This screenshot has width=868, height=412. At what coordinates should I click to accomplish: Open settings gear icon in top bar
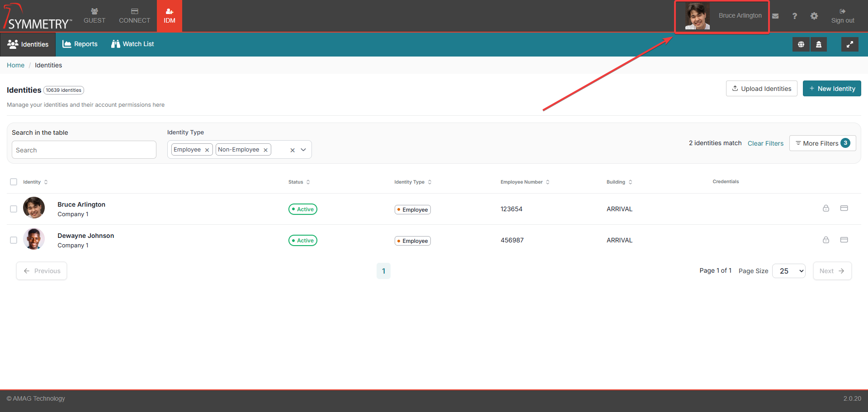coord(814,16)
